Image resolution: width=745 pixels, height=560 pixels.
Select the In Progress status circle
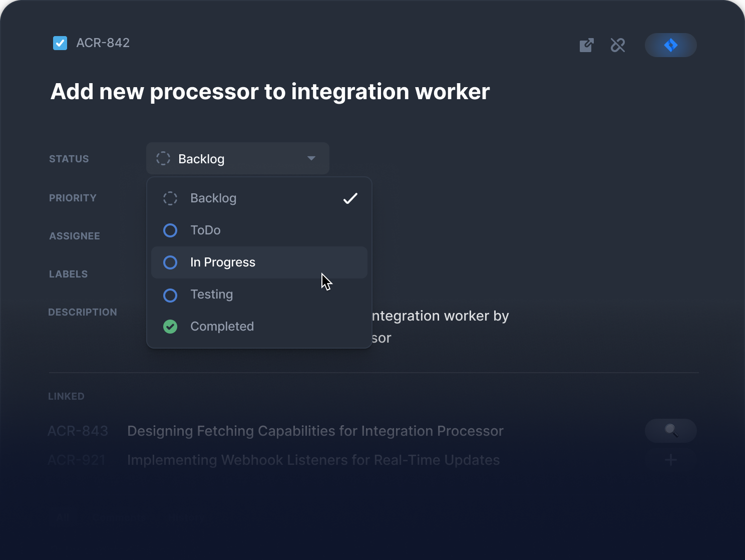pyautogui.click(x=170, y=262)
